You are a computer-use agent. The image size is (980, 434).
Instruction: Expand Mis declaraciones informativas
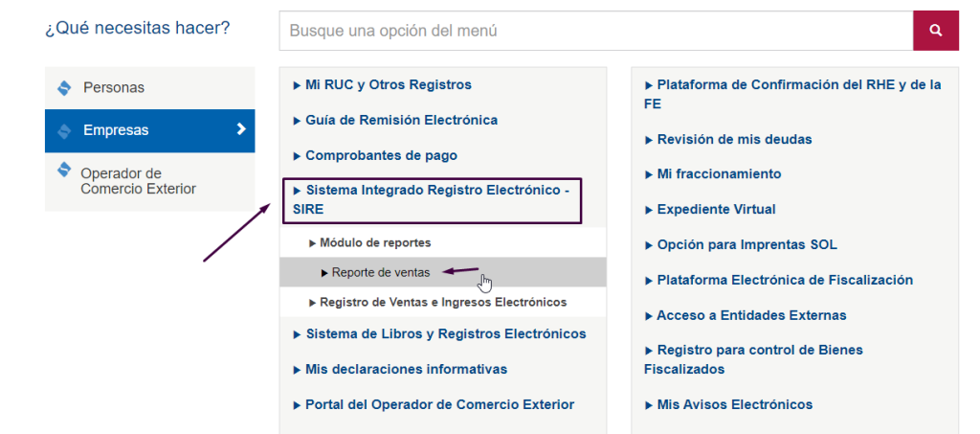(400, 370)
